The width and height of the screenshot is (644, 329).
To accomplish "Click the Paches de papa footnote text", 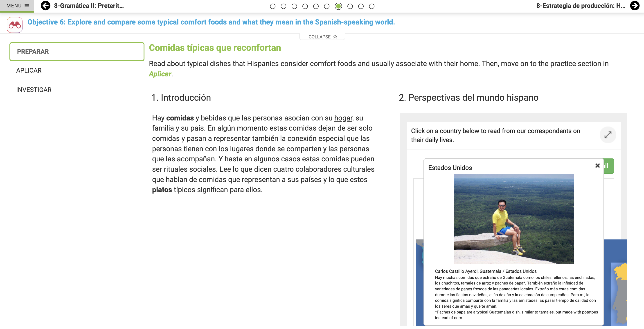I will pyautogui.click(x=516, y=315).
